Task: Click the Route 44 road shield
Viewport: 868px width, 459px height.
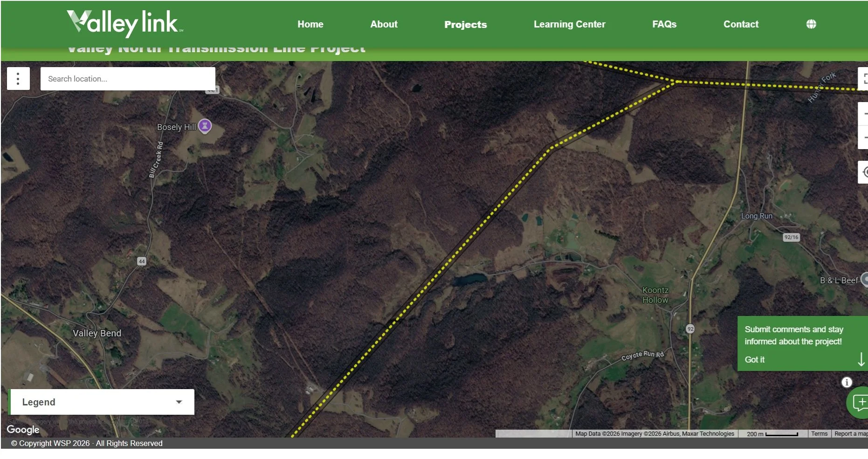Action: (x=142, y=261)
